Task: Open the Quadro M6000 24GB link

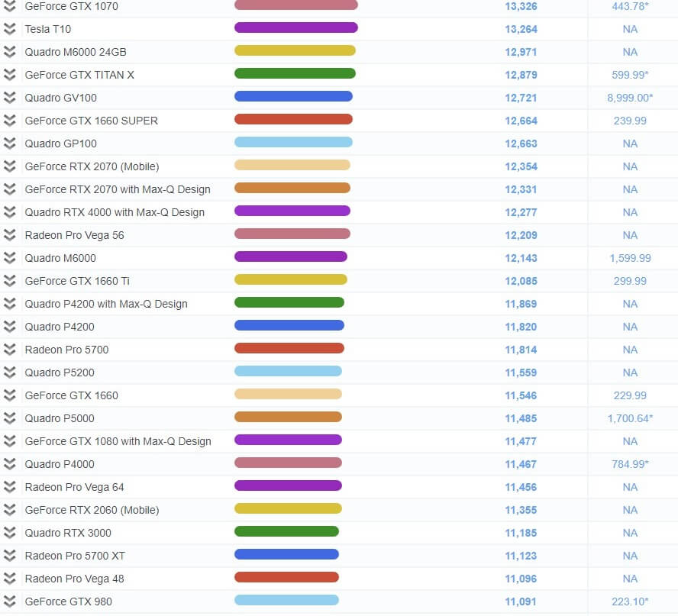Action: click(x=76, y=52)
